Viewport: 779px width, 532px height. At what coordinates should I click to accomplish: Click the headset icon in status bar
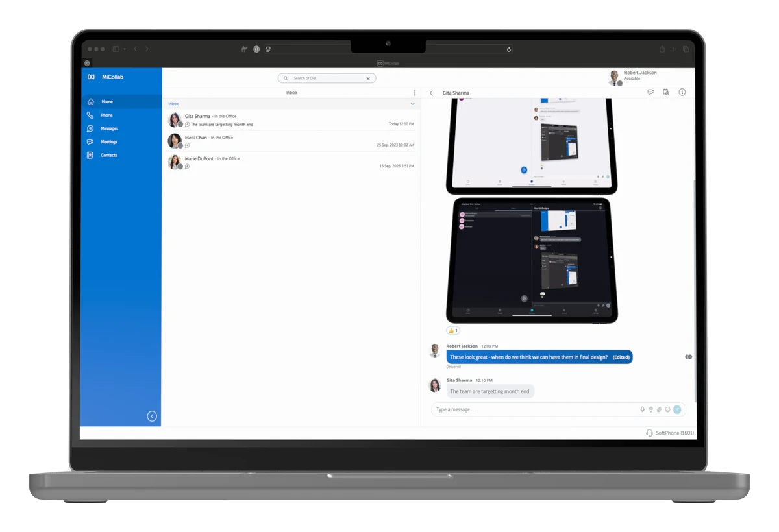pyautogui.click(x=649, y=433)
